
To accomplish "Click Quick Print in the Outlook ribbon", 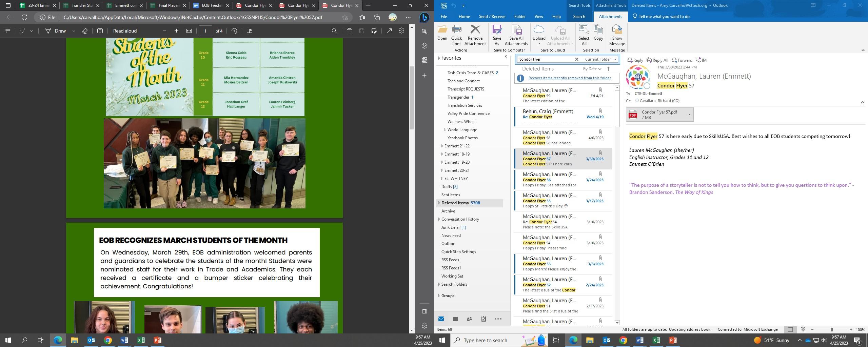I will (x=456, y=35).
